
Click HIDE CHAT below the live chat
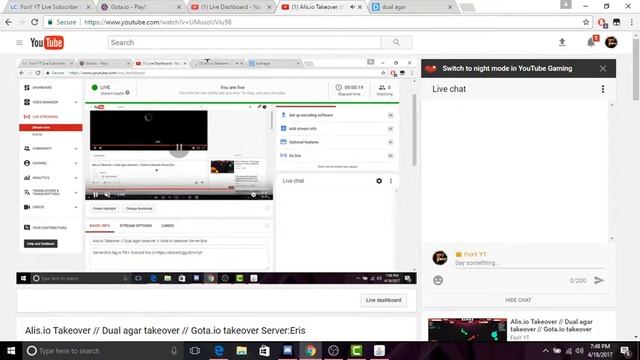tap(518, 300)
